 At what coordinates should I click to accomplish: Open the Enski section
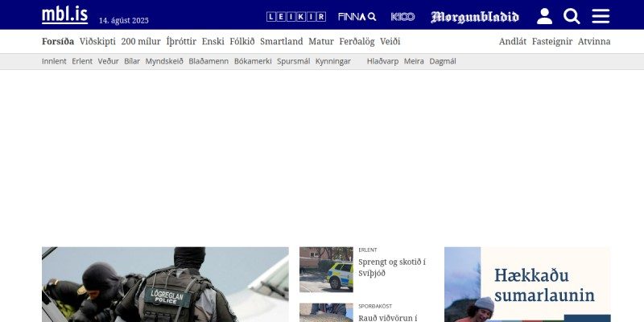click(213, 42)
